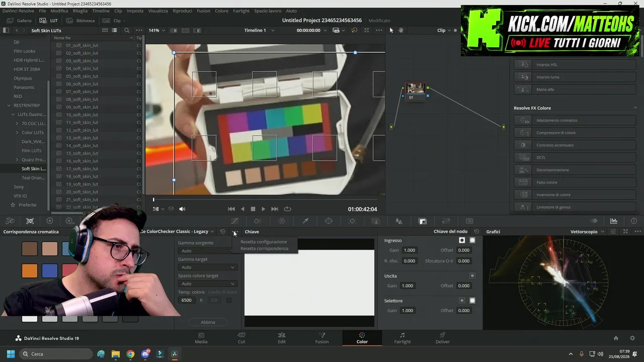The height and width of the screenshot is (362, 644).
Task: Open the Camera Raw palette
Action: coord(10,221)
